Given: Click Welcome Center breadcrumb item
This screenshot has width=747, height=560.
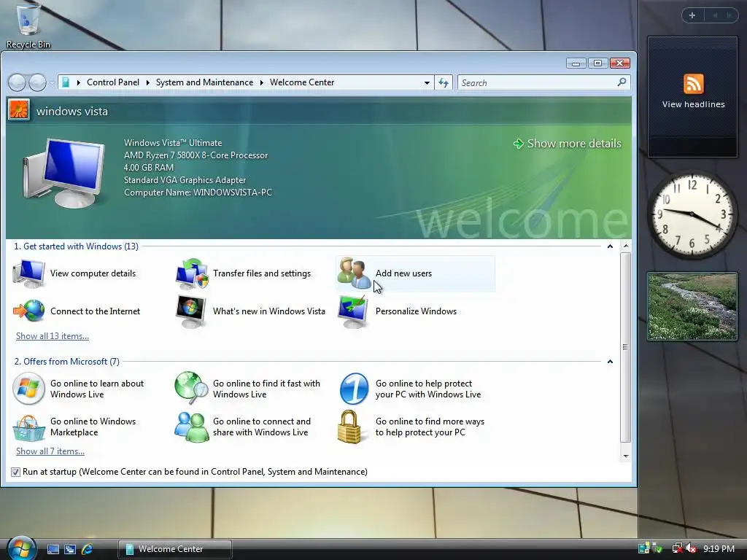Looking at the screenshot, I should point(302,82).
